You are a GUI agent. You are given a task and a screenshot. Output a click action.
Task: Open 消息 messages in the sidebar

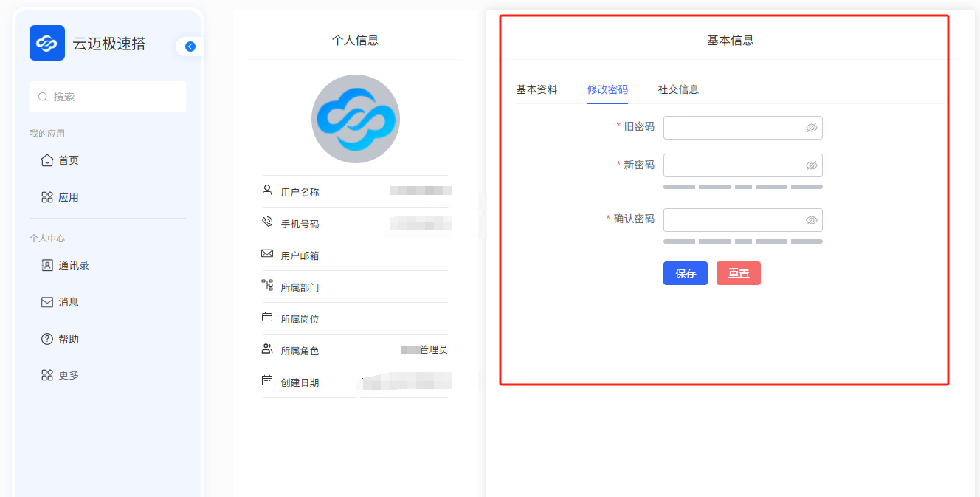coord(68,302)
